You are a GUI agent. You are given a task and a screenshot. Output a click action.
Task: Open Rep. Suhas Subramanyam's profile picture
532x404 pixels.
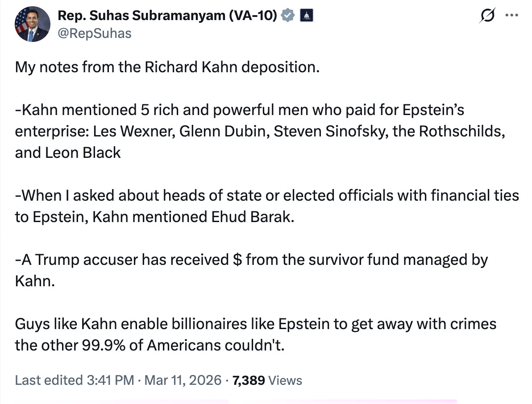coord(32,25)
